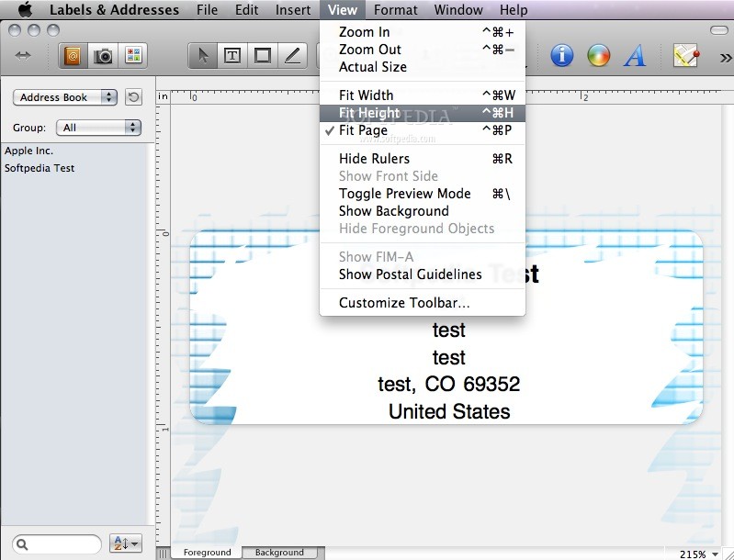Open the clipart collection icon
Viewport: 734px width, 560px height.
[x=133, y=56]
